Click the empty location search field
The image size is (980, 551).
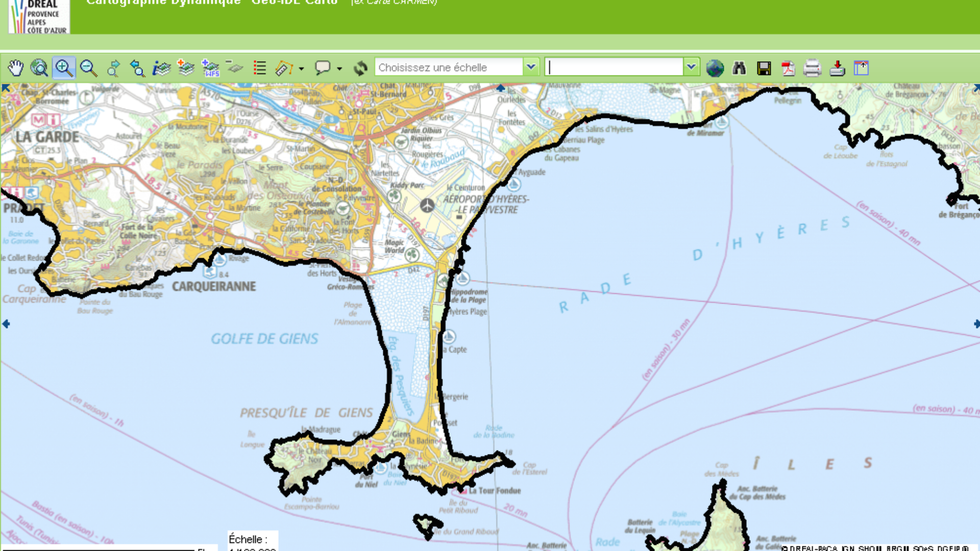click(x=615, y=67)
